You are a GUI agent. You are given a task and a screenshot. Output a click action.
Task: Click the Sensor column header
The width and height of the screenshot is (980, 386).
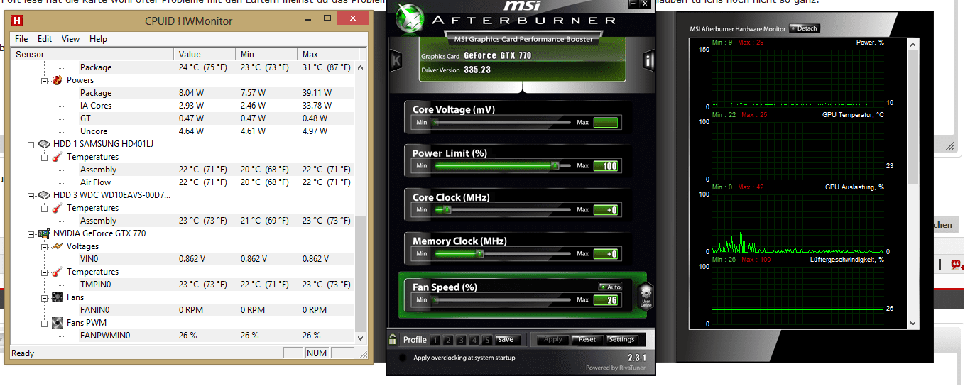pyautogui.click(x=92, y=54)
